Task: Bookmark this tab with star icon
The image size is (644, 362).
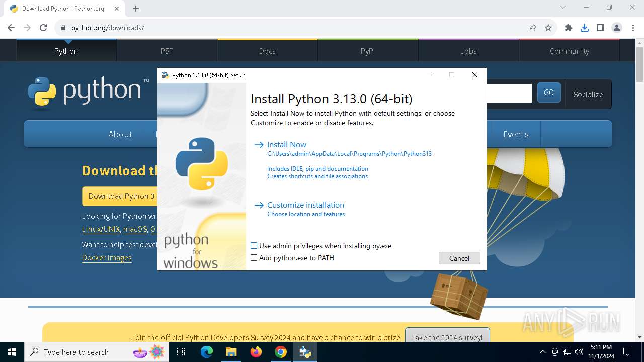Action: 548,28
